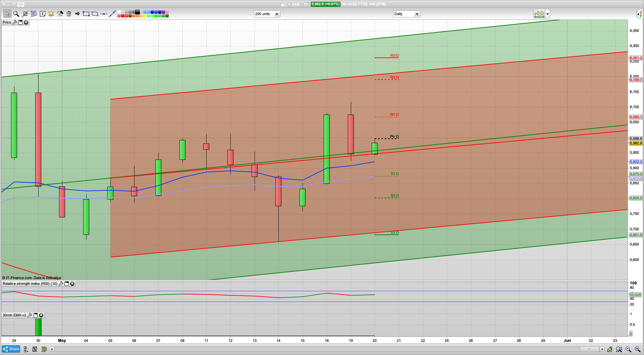
Task: Expand the chart style dropdown arrow
Action: coord(547,14)
